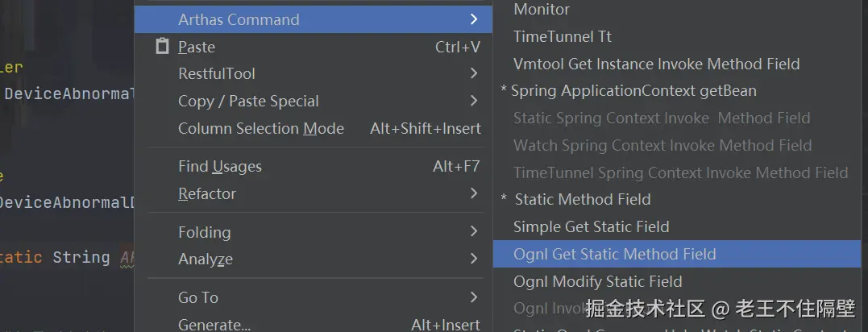This screenshot has height=332, width=868.
Task: Expand the Arthas Command submenu arrow
Action: click(473, 19)
